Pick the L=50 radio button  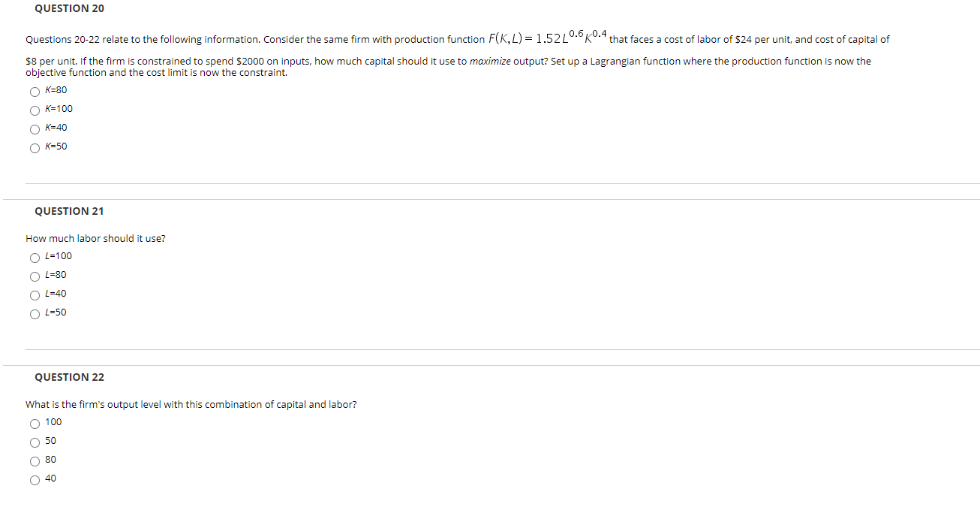(35, 313)
